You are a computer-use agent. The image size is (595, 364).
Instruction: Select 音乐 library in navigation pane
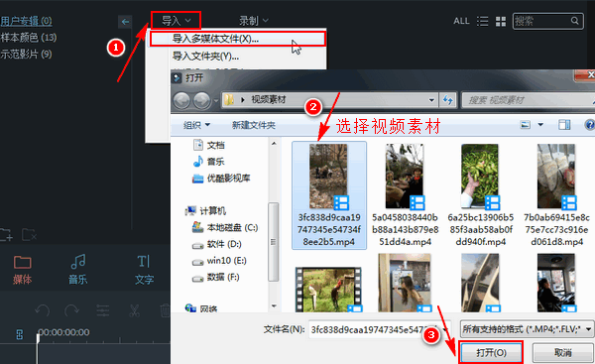(209, 162)
